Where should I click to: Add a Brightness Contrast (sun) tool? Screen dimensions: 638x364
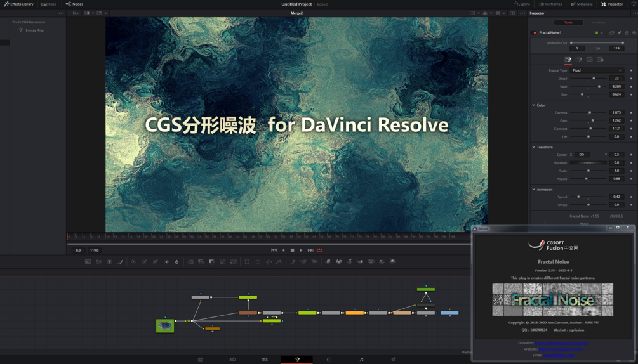[x=166, y=262]
